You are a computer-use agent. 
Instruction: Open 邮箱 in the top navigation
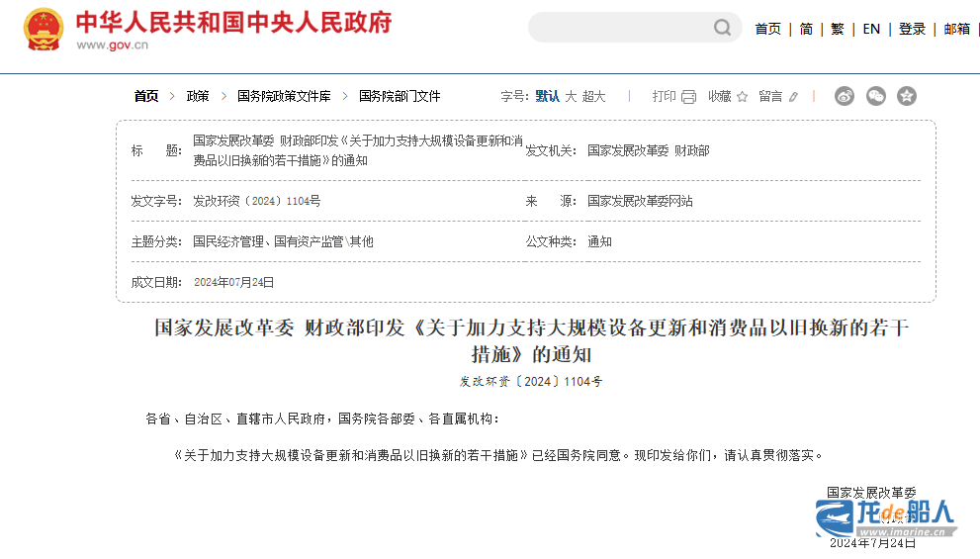[956, 29]
